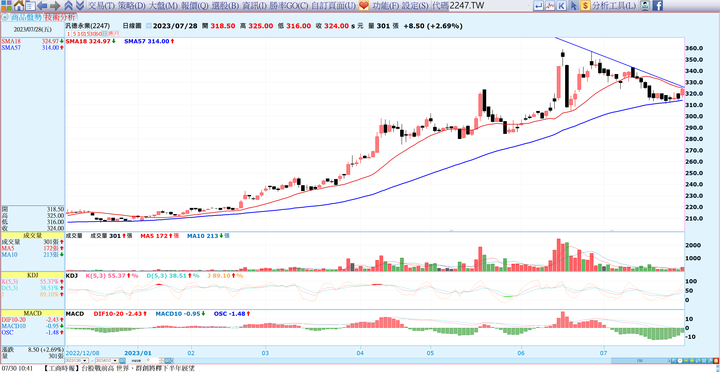Screen dimensions: 720x372
Task: Click the 工商時報 news ticker headline
Action: (x=120, y=368)
